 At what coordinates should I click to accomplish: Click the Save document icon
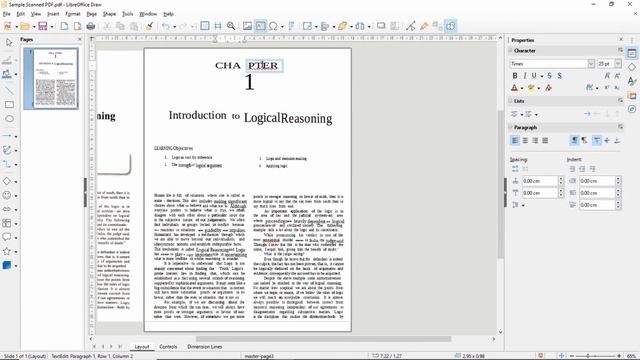coord(42,26)
